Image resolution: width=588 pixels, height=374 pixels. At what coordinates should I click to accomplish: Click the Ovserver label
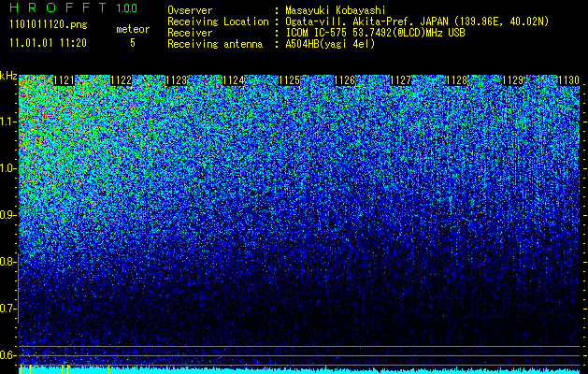coord(190,10)
